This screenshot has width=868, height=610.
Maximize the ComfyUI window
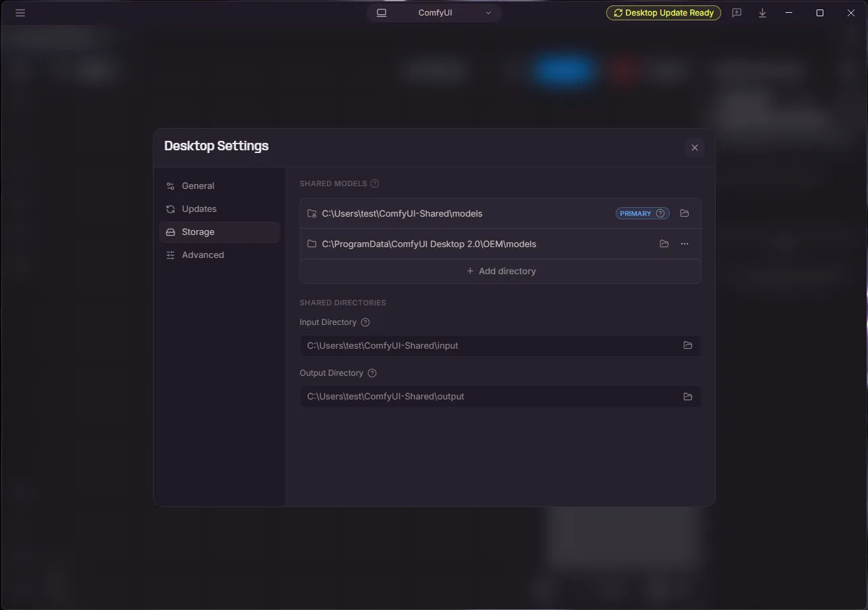click(820, 13)
